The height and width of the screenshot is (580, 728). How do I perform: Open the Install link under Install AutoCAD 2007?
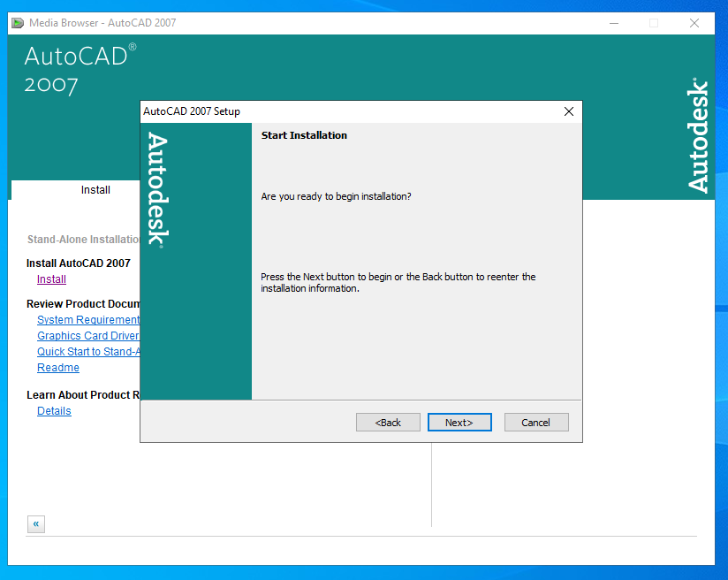click(51, 279)
